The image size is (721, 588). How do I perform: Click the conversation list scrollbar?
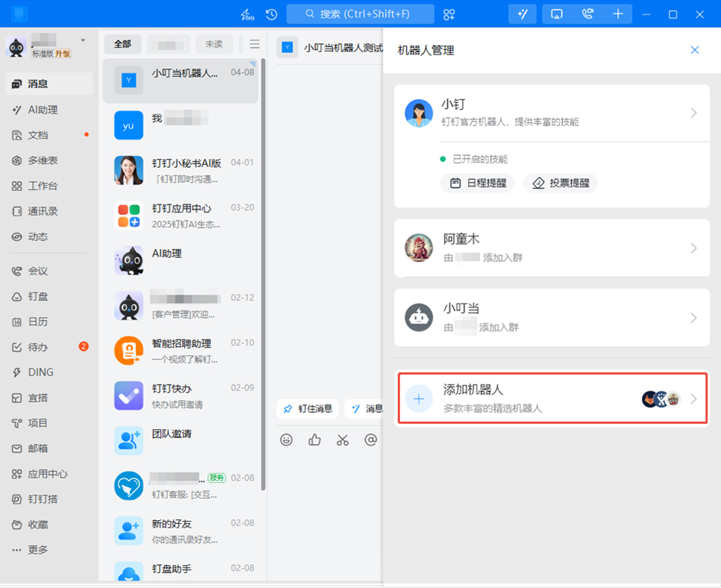pyautogui.click(x=263, y=275)
